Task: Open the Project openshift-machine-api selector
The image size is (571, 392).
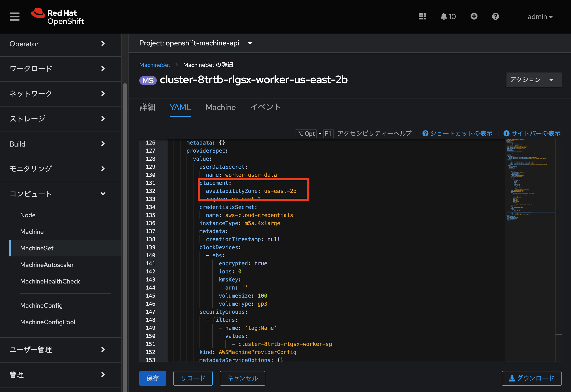Action: point(196,43)
